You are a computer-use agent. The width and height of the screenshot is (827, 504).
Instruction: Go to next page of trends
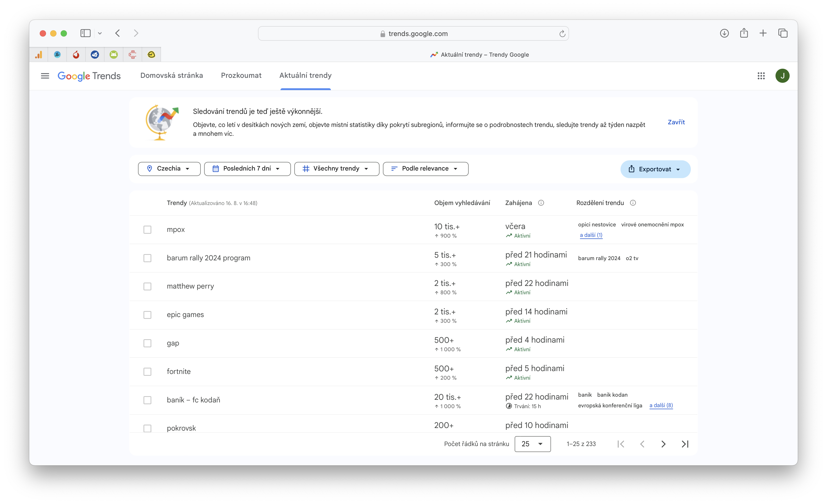tap(663, 444)
